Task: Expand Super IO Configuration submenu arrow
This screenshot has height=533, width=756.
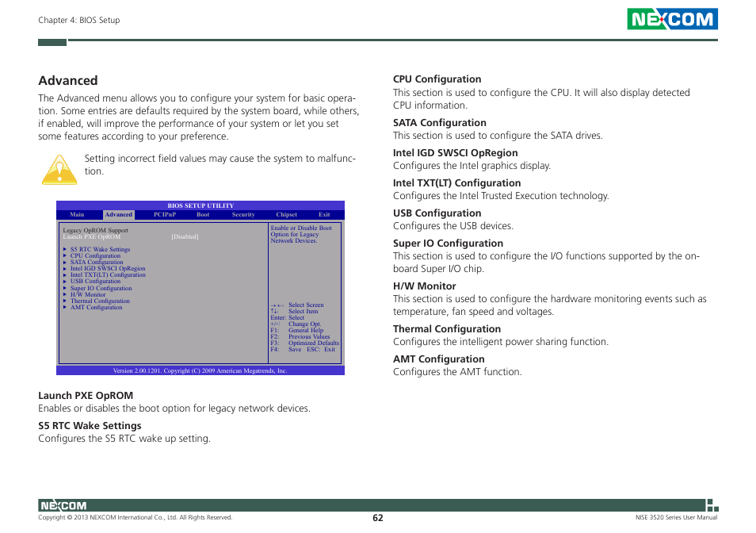Action: coord(65,288)
